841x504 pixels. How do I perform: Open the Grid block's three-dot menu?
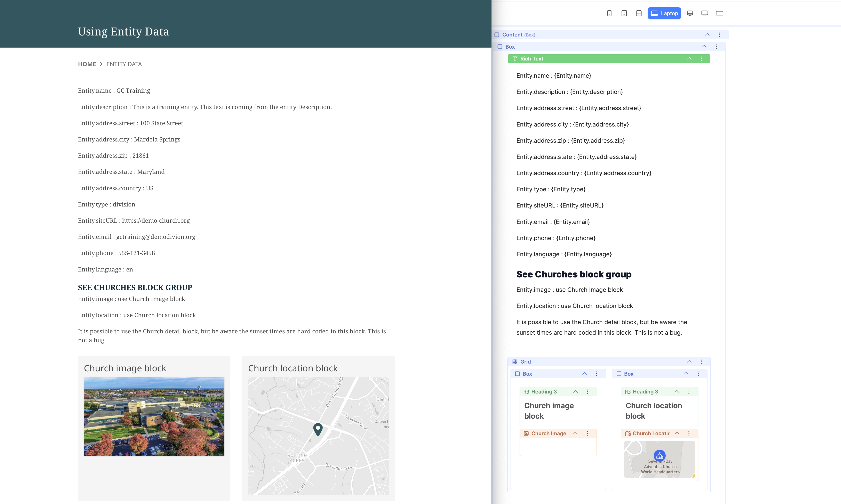tap(701, 362)
